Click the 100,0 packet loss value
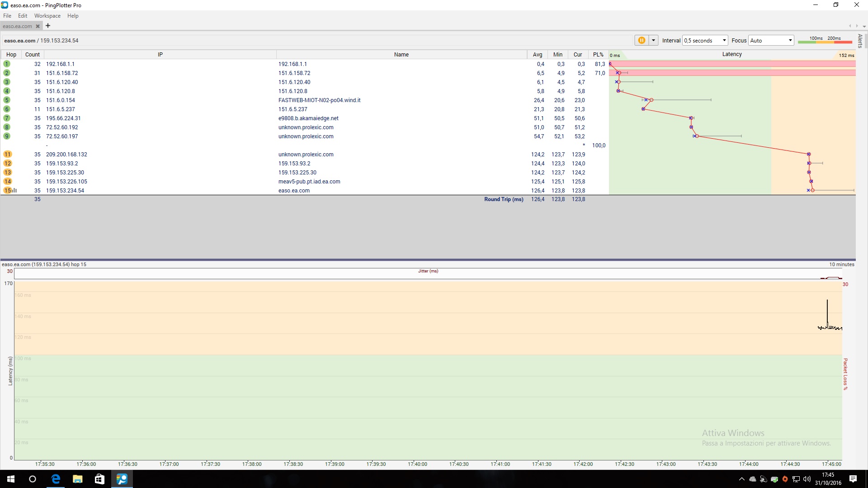The height and width of the screenshot is (488, 868). click(x=599, y=145)
